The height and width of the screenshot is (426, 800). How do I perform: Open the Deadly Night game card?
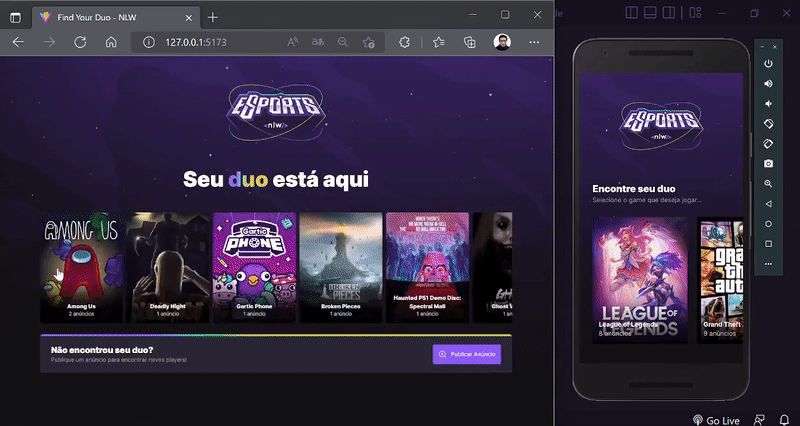click(x=168, y=267)
